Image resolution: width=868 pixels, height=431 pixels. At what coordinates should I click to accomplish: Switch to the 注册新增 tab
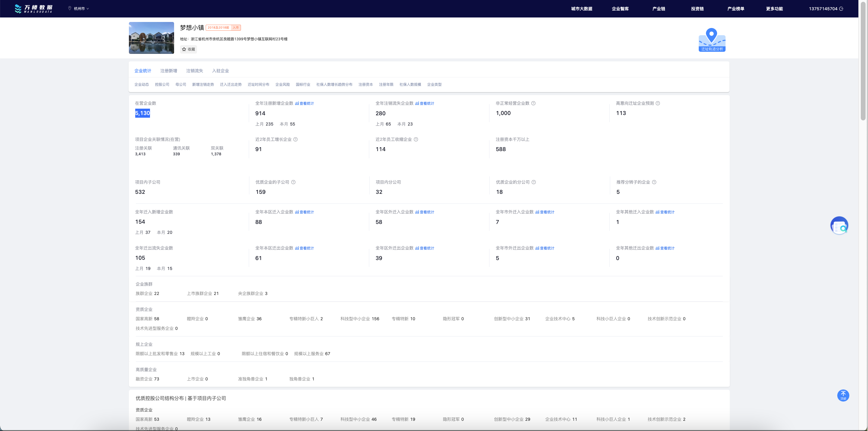tap(168, 71)
